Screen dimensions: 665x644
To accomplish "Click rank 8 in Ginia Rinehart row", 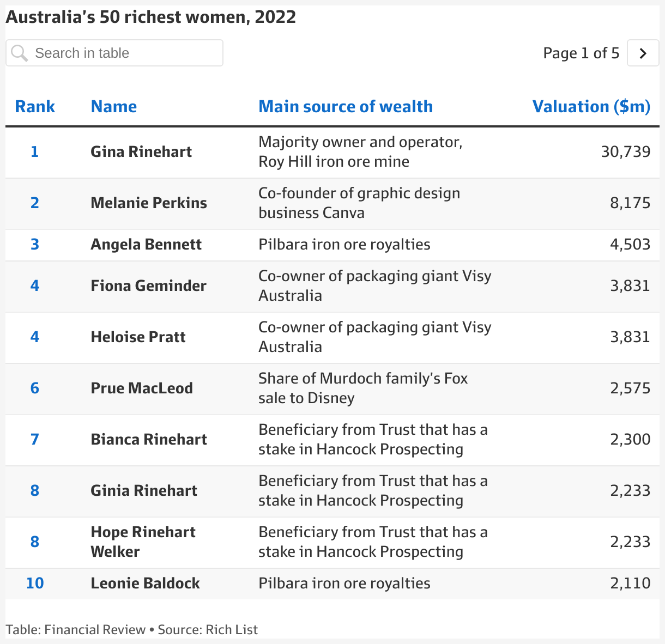I will pyautogui.click(x=35, y=490).
